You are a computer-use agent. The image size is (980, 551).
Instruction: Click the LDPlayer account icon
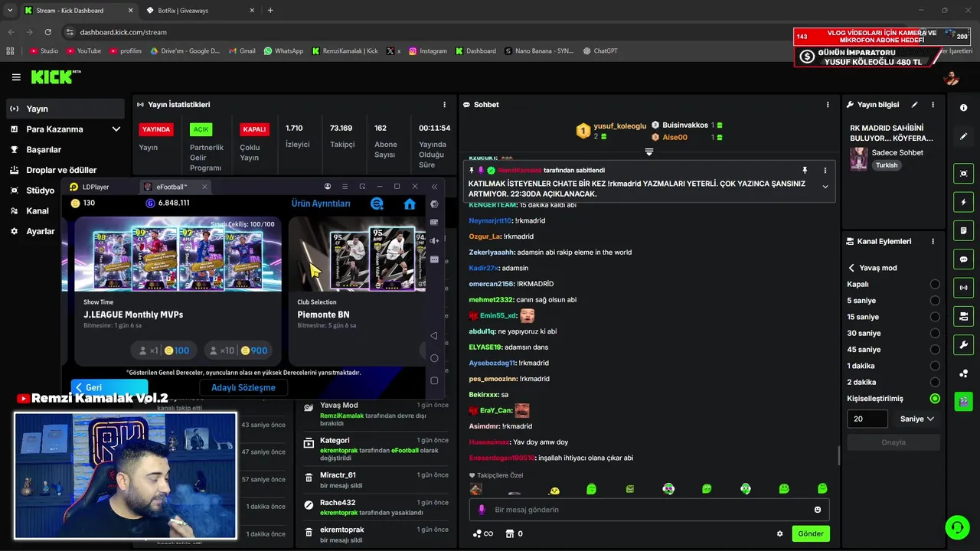pos(328,187)
